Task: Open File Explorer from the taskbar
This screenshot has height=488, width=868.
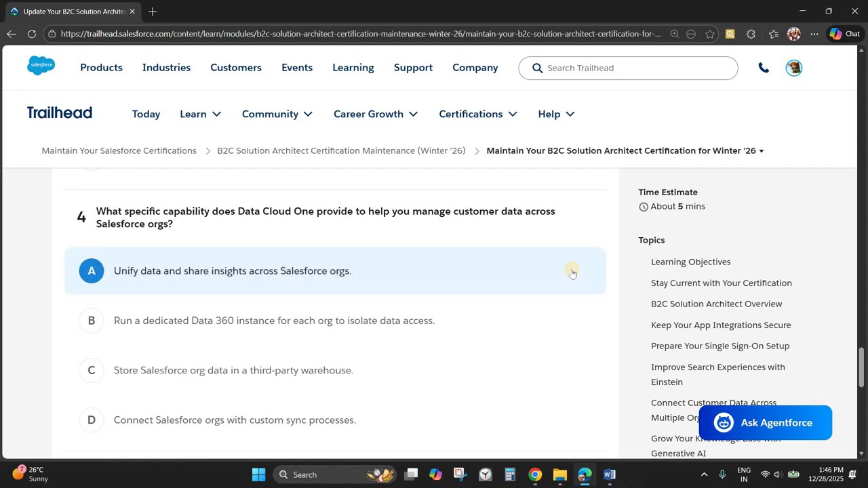Action: pos(559,474)
